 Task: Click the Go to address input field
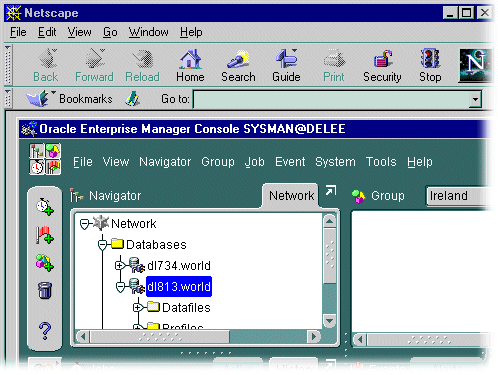click(x=331, y=99)
